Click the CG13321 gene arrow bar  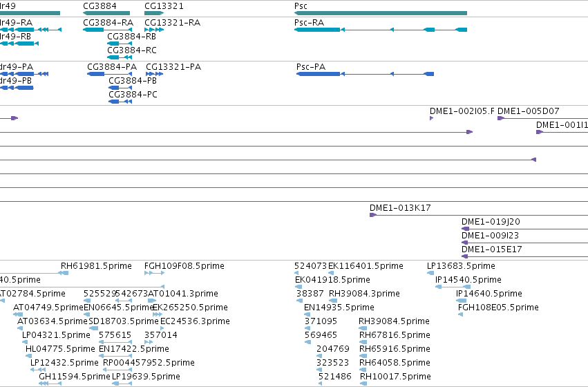154,13
